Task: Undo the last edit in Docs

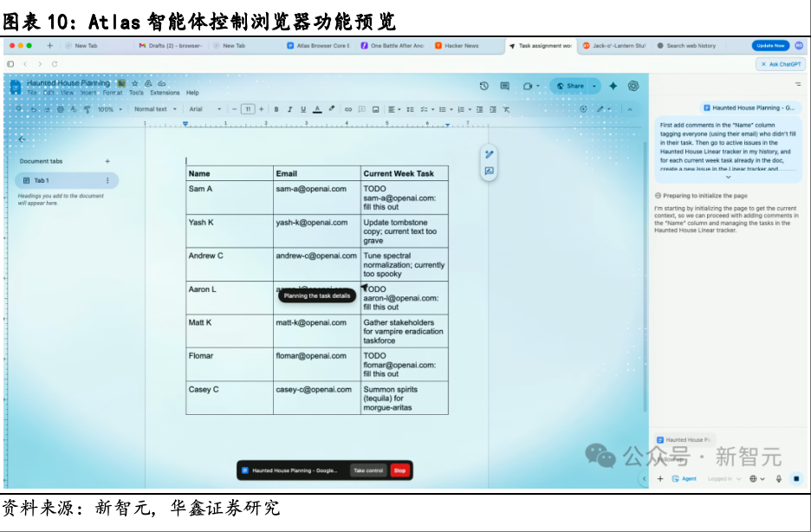Action: (34, 109)
